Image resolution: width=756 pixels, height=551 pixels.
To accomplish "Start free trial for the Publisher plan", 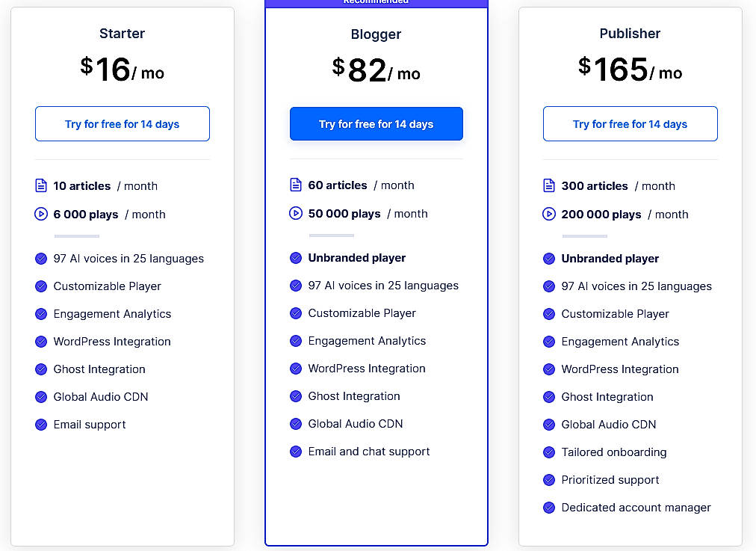I will click(630, 123).
